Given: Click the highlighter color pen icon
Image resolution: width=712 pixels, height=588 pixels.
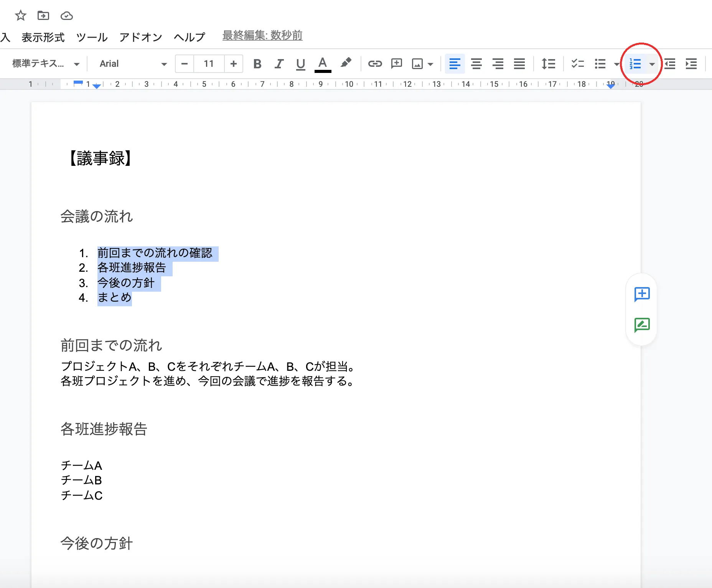Looking at the screenshot, I should coord(346,63).
